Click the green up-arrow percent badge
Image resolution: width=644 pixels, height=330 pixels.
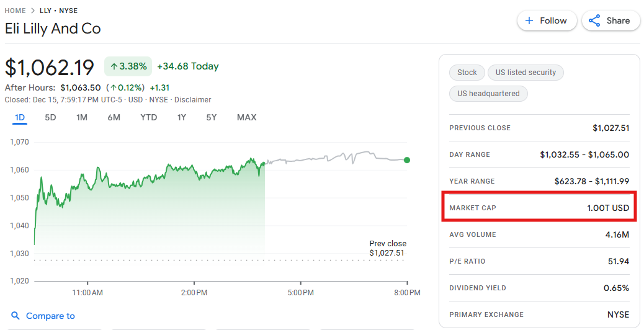(128, 66)
